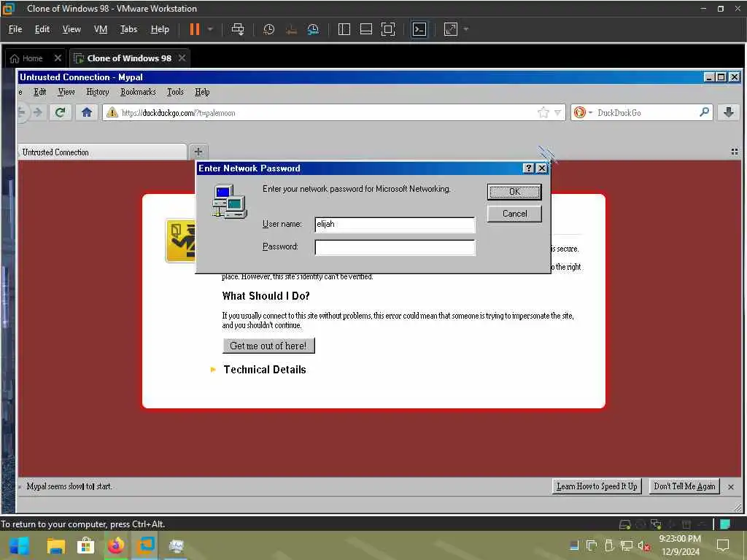The height and width of the screenshot is (560, 747).
Task: Expand the stretch guest dropdown arrow
Action: [466, 29]
